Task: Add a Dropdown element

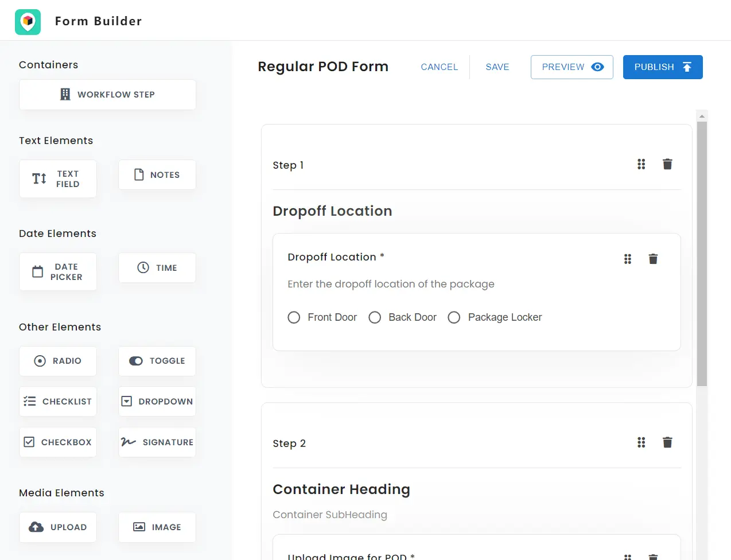Action: coord(157,401)
